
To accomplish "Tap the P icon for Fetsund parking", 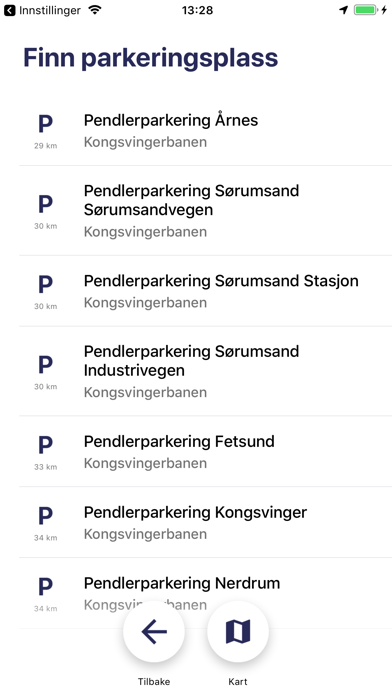I will pyautogui.click(x=45, y=444).
